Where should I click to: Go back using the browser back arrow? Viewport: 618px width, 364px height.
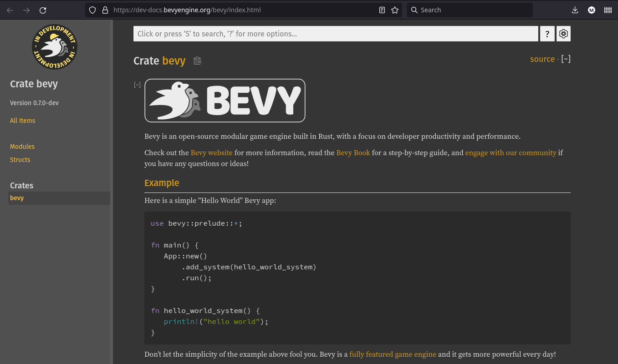(x=10, y=10)
